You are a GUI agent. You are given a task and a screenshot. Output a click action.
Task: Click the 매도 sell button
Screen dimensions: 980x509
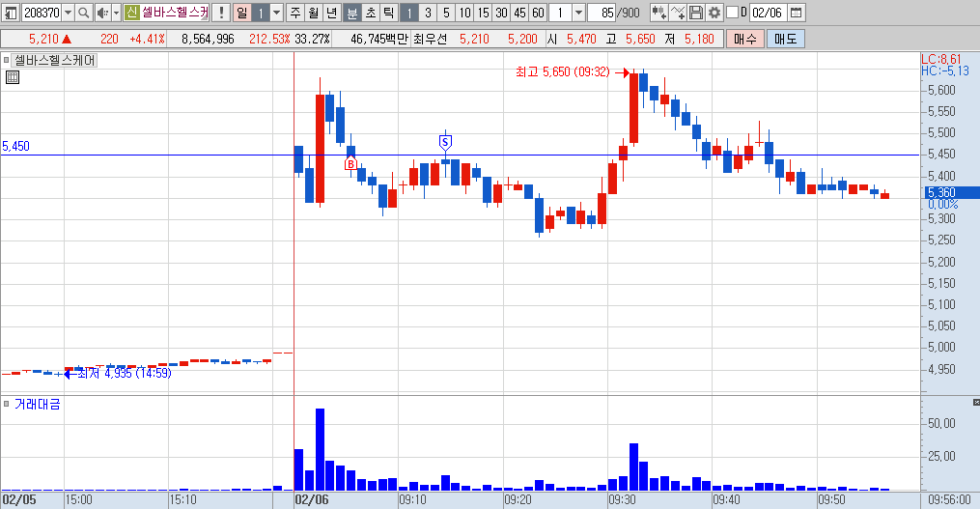click(785, 39)
